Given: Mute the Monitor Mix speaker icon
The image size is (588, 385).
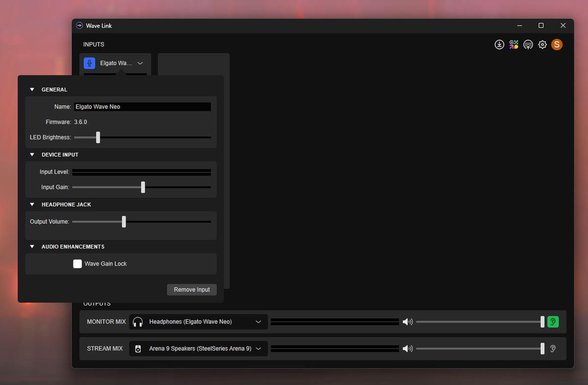Looking at the screenshot, I should 407,322.
